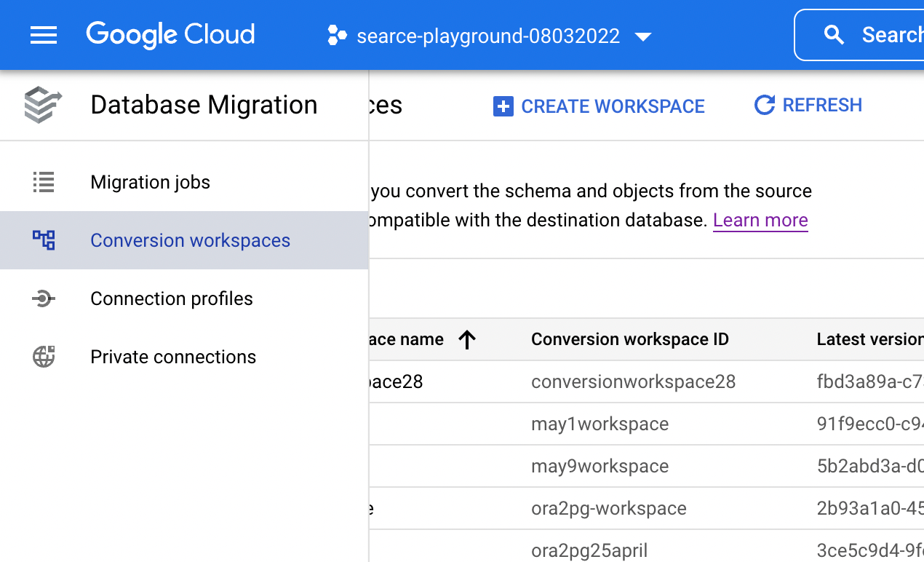The height and width of the screenshot is (562, 924).
Task: Switch to Private connections page
Action: click(172, 357)
